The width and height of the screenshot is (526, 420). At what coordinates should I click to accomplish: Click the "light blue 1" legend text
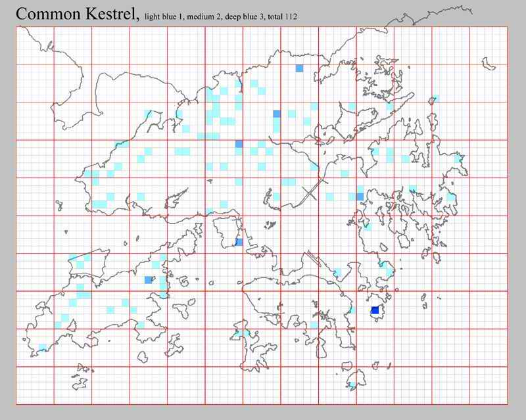[x=162, y=17]
